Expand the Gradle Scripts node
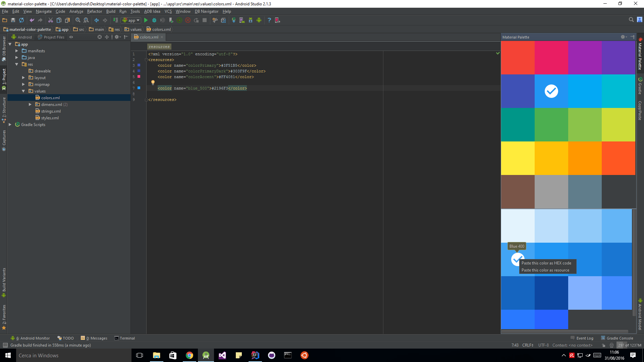The image size is (644, 362). click(10, 124)
